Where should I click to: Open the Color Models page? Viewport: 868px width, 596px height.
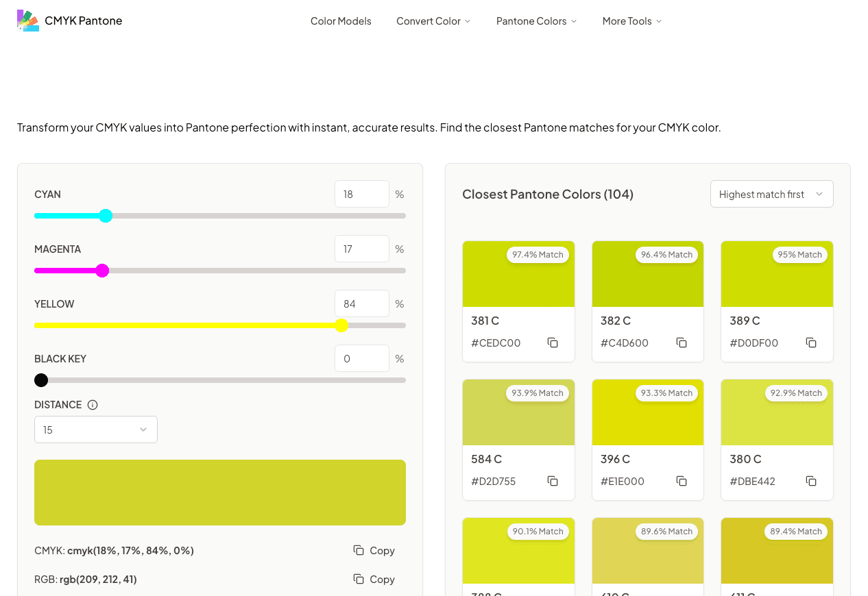click(341, 21)
